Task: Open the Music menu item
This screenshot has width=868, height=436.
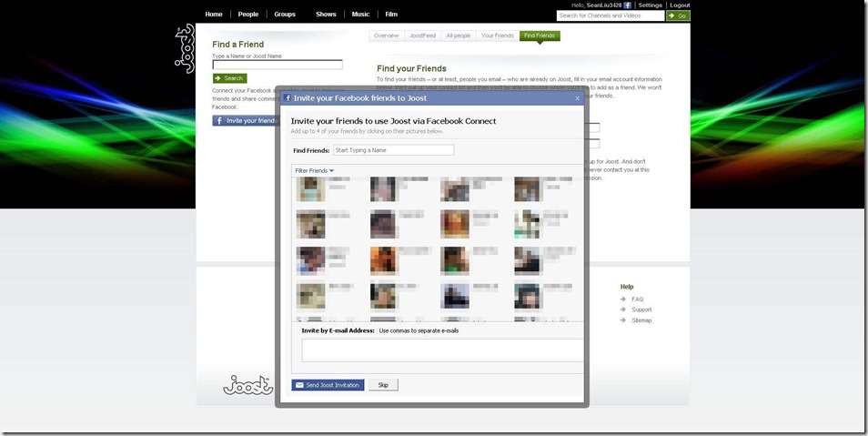Action: point(360,15)
